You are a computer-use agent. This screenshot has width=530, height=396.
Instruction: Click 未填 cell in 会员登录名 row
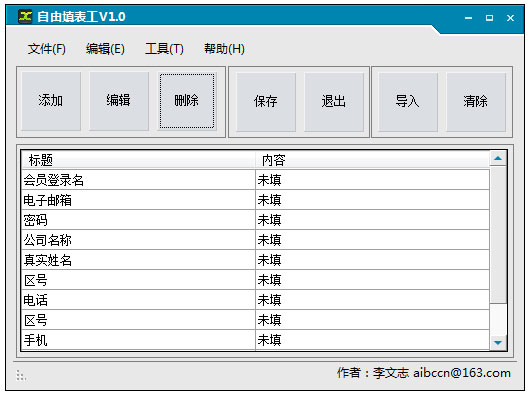[372, 180]
